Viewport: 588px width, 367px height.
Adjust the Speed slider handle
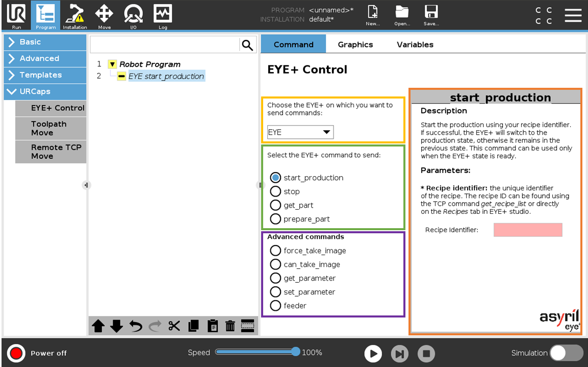tap(295, 352)
